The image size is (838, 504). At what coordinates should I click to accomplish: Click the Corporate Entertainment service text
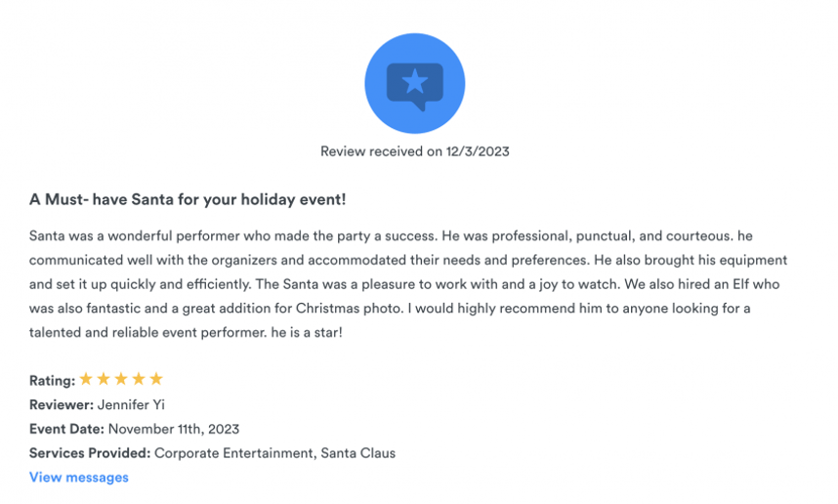tap(232, 453)
